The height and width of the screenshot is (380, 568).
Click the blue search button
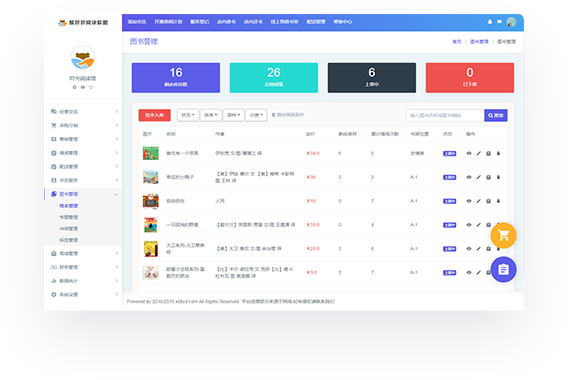point(496,116)
